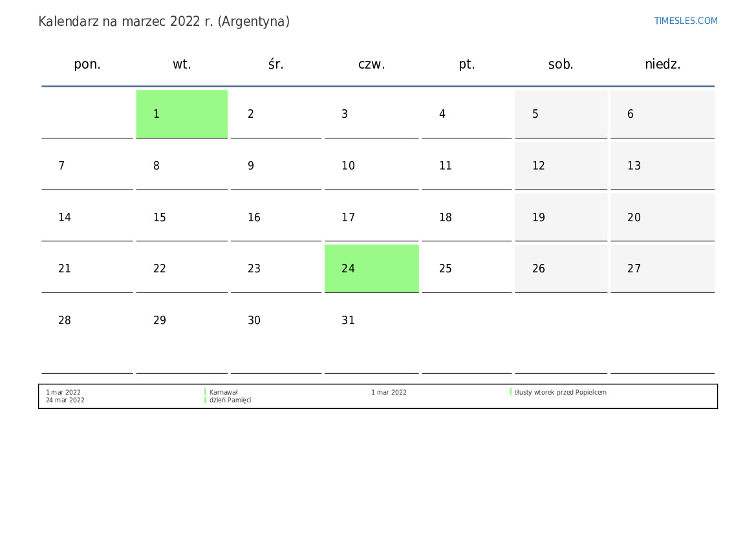Viewport: 756px width, 535px height.
Task: Select the 'pt.' weekday header
Action: point(467,64)
